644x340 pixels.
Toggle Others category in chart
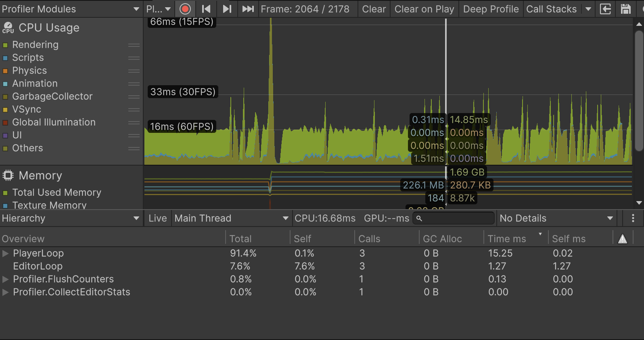[5, 149]
